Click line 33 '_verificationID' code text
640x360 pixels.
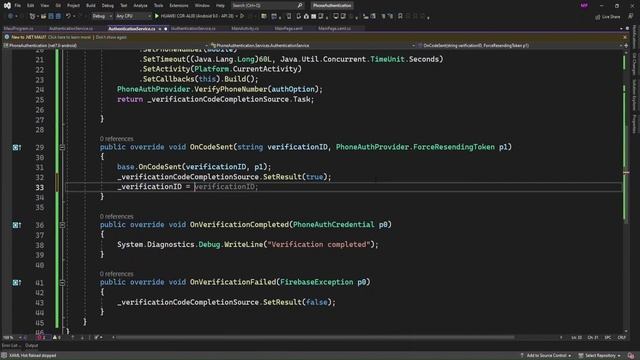[x=149, y=187]
